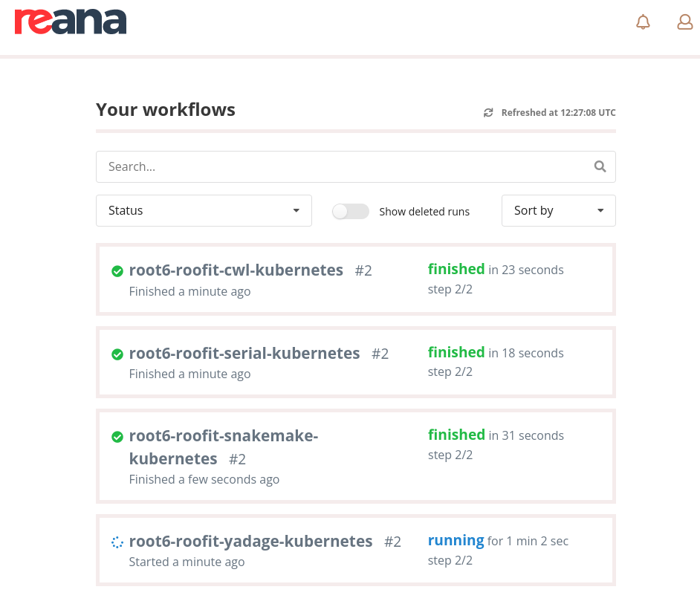Click the step 2/2 progress on the running workflow
Image resolution: width=700 pixels, height=604 pixels.
click(450, 559)
